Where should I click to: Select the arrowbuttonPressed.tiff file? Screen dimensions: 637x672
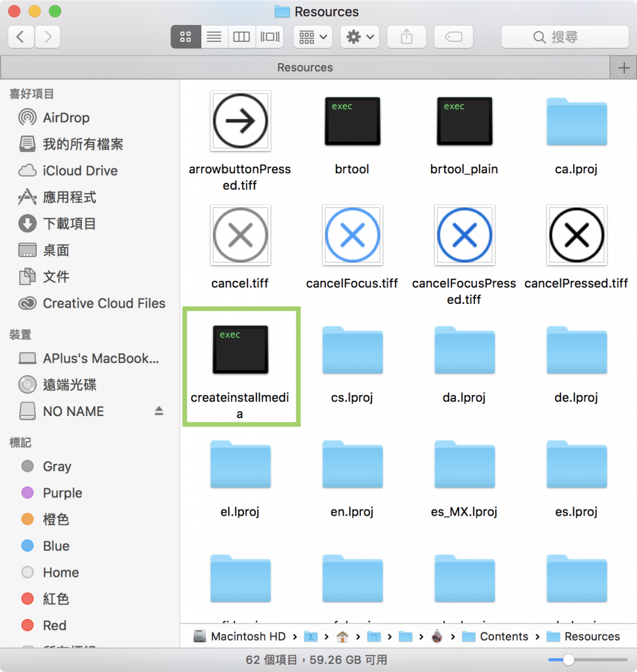click(240, 121)
